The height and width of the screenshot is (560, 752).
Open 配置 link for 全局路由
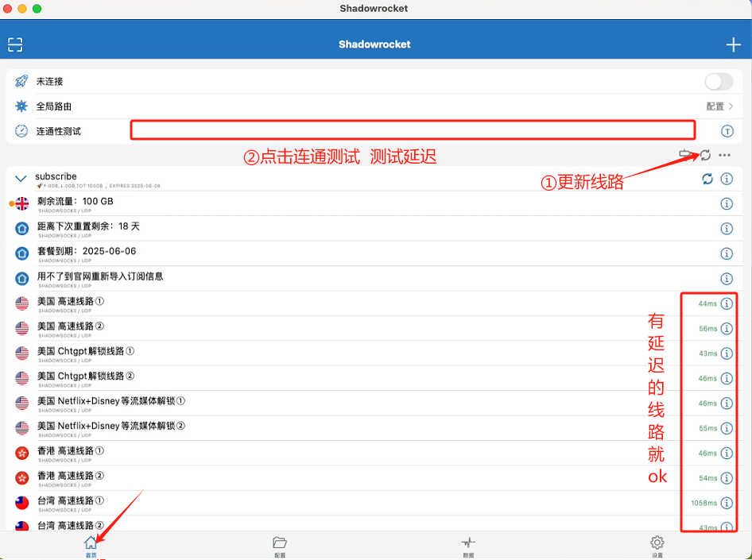pos(718,106)
